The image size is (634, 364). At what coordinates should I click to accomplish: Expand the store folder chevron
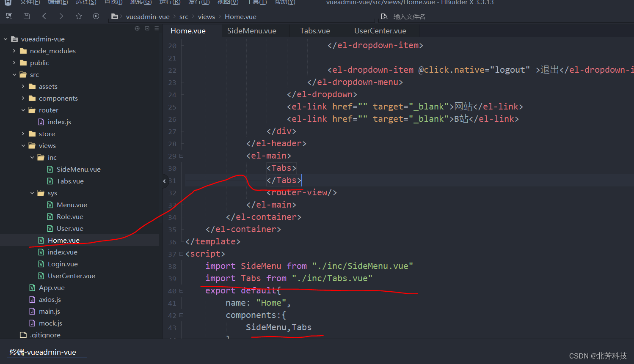point(23,134)
